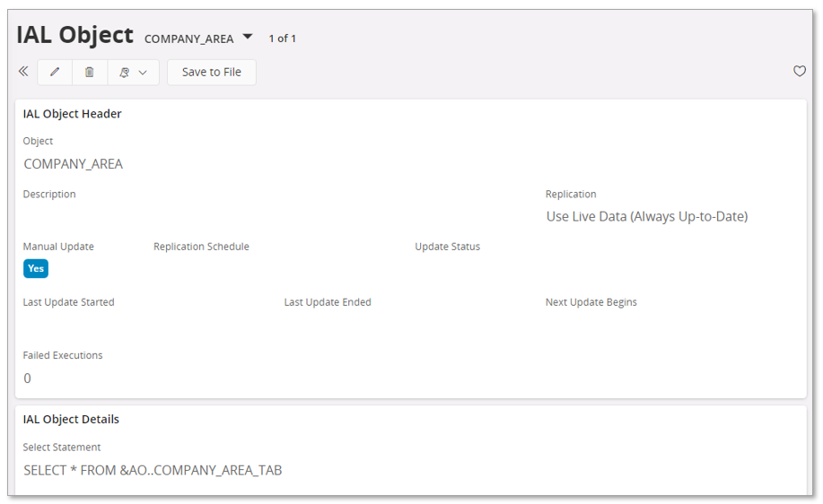Screen dimensions: 823x504
Task: Toggle the Manual Update Yes switch
Action: [x=36, y=268]
